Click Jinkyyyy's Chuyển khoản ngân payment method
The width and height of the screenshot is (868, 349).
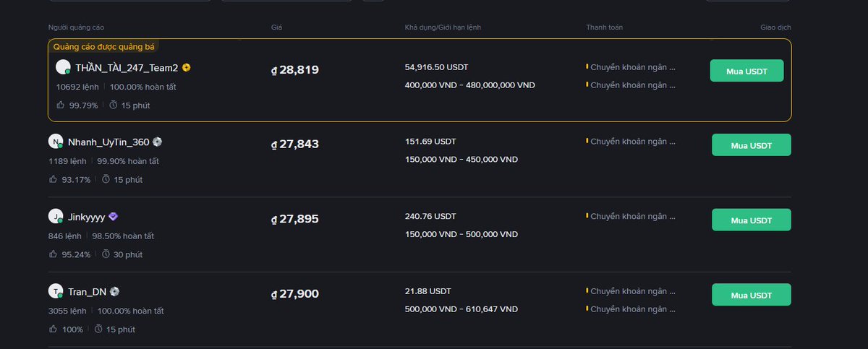(x=632, y=216)
